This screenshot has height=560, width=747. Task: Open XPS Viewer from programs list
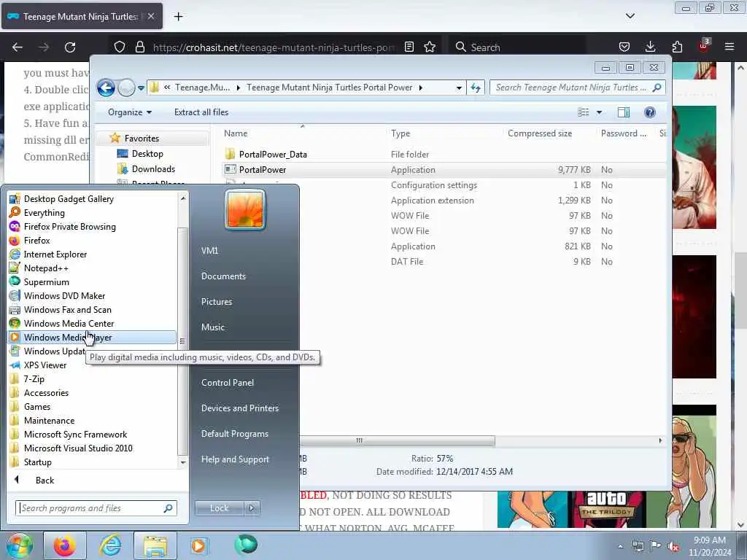click(x=45, y=365)
